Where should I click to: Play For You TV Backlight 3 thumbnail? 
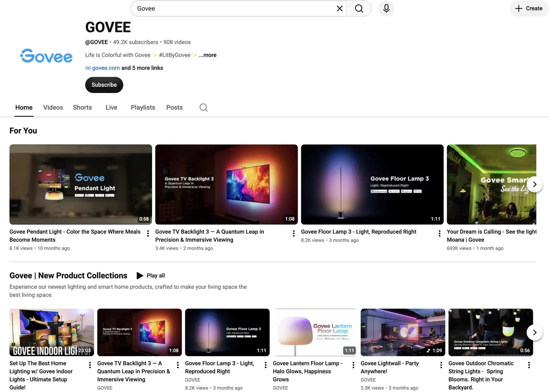point(226,184)
